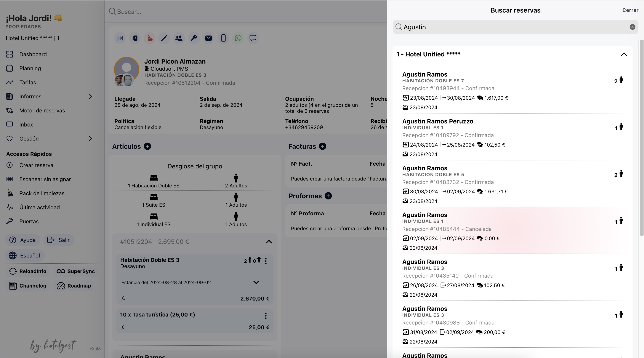The width and height of the screenshot is (644, 358).
Task: Open Planning in the sidebar
Action: click(x=30, y=68)
